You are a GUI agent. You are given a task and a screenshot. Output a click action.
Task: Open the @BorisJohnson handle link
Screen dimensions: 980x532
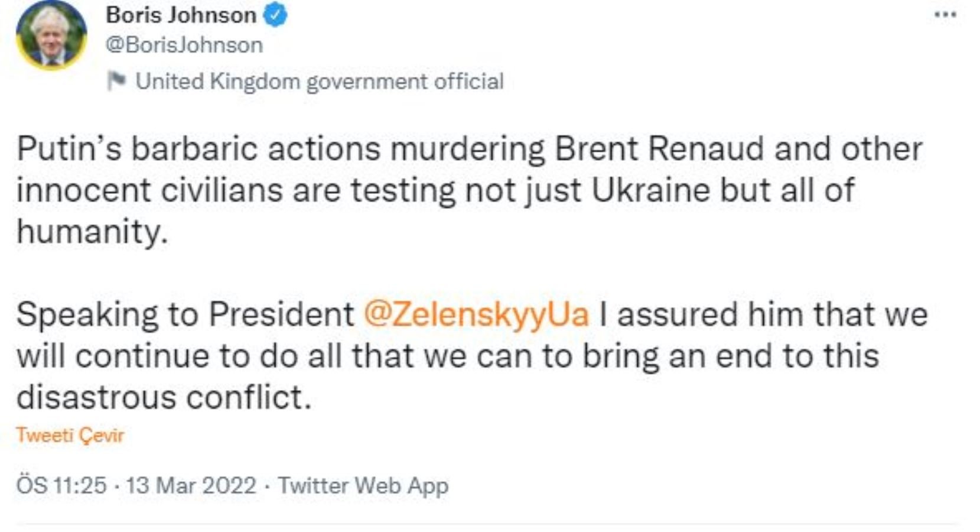click(x=184, y=46)
